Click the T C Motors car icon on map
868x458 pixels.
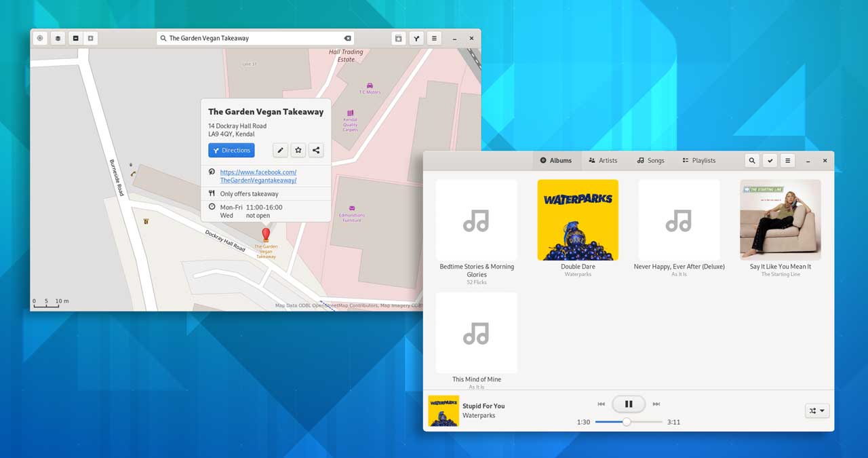(370, 85)
